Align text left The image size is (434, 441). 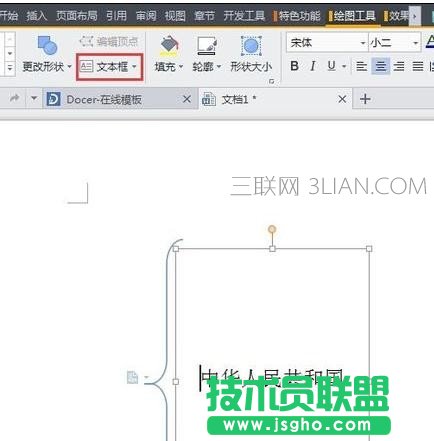pyautogui.click(x=361, y=66)
